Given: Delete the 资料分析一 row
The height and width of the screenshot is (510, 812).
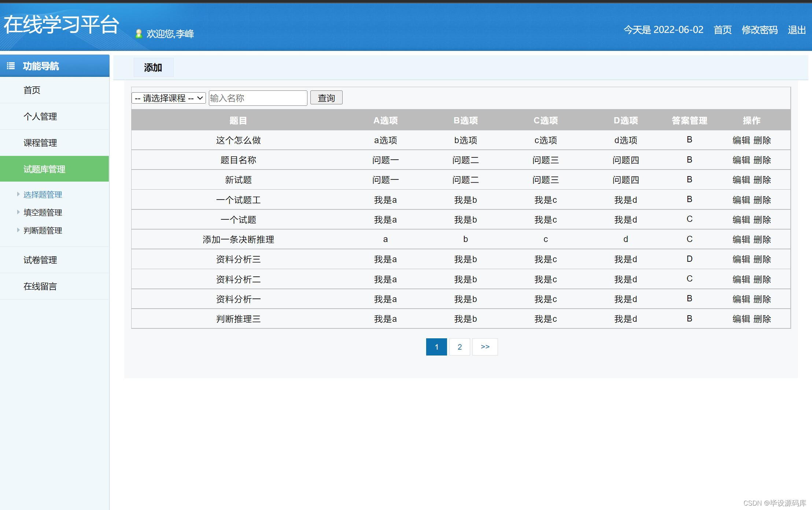Looking at the screenshot, I should [x=762, y=299].
